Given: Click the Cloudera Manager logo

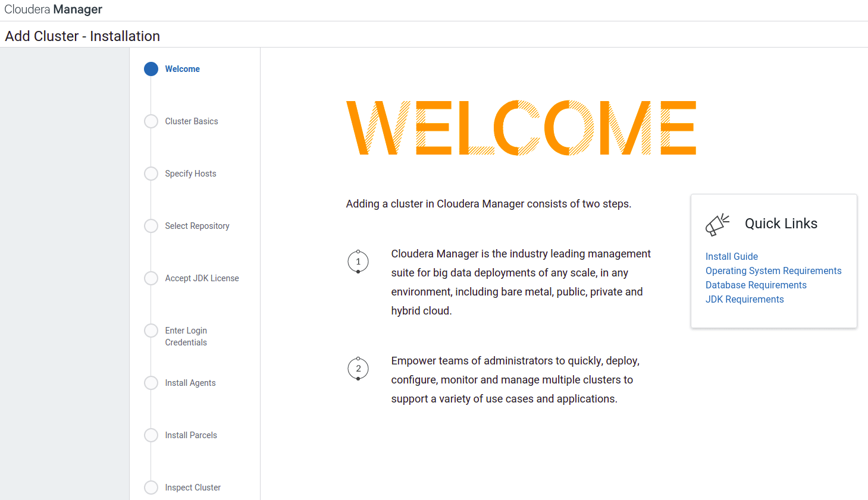Looking at the screenshot, I should [54, 10].
